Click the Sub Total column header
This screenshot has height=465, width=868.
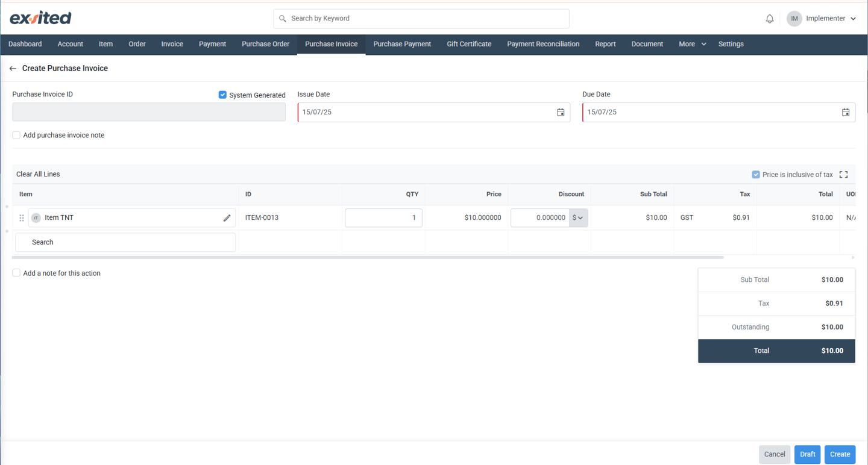click(653, 194)
